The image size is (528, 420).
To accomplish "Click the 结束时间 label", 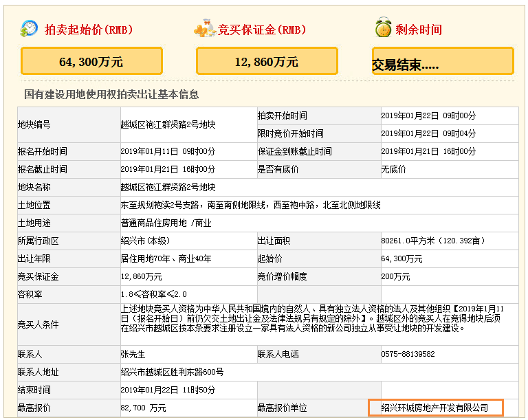I will click(x=34, y=390).
